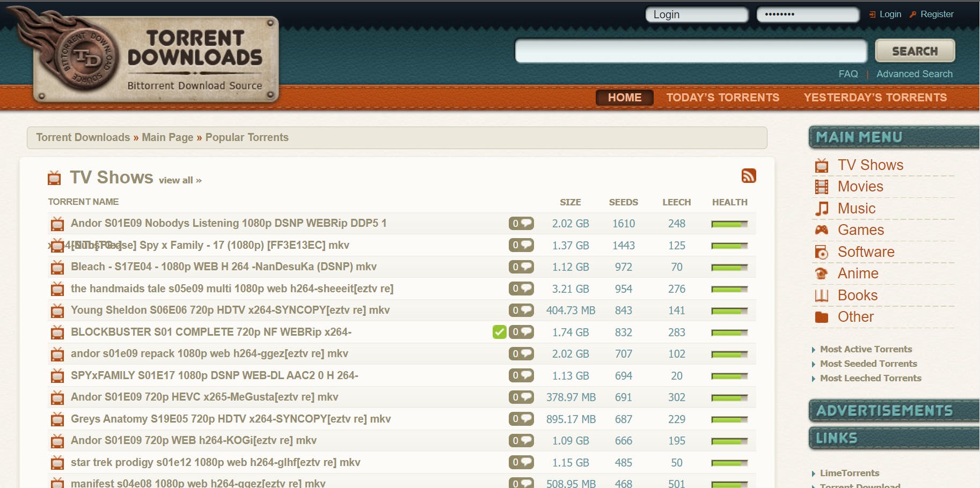Image resolution: width=980 pixels, height=488 pixels.
Task: Open LimeTorrents link
Action: pyautogui.click(x=850, y=473)
